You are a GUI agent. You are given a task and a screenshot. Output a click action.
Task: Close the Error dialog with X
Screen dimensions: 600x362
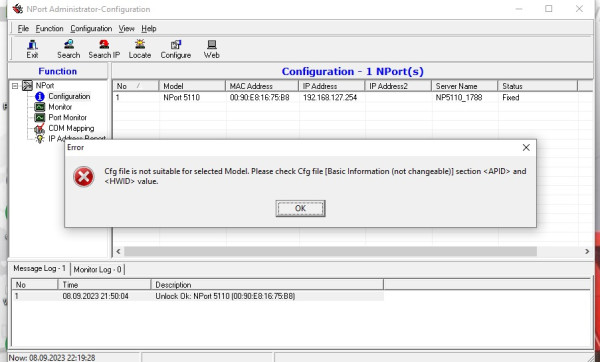click(x=526, y=147)
